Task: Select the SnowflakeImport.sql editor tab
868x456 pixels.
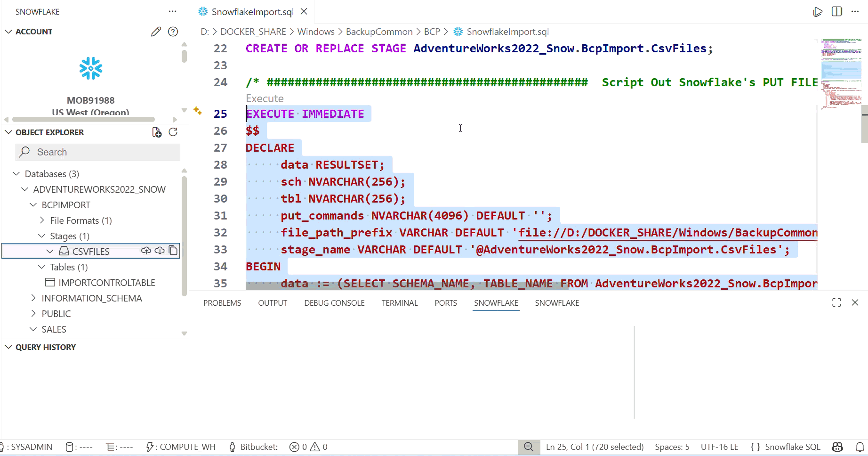Action: pos(252,12)
